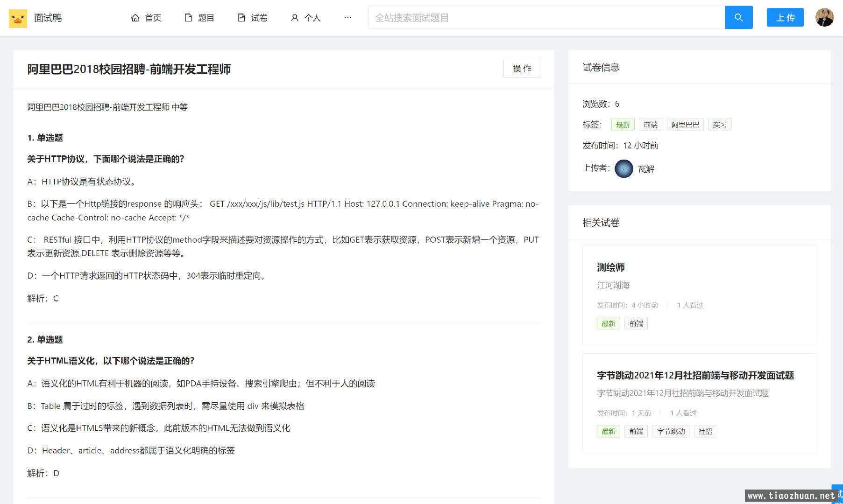The image size is (843, 504).
Task: Click uploader 瓦解's round avatar
Action: pyautogui.click(x=623, y=168)
